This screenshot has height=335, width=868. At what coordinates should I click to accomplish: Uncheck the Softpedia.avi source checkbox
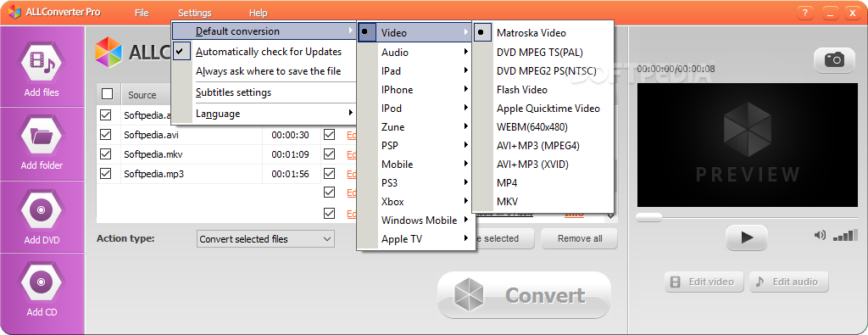105,135
